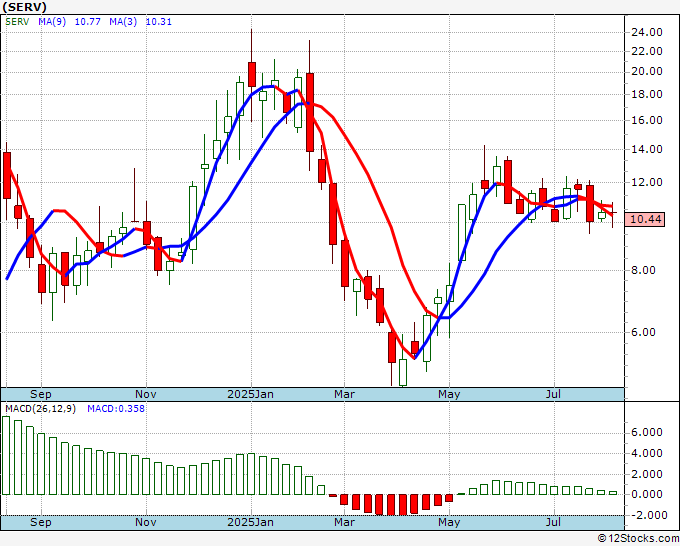Select Mar on the price chart date axis
Viewport: 680px width, 546px height.
click(x=344, y=394)
